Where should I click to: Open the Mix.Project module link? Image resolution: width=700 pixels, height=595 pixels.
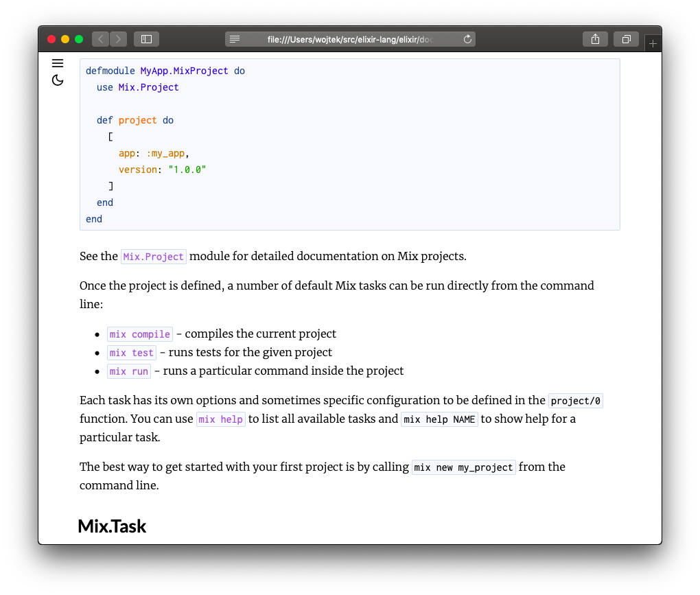pyautogui.click(x=154, y=257)
